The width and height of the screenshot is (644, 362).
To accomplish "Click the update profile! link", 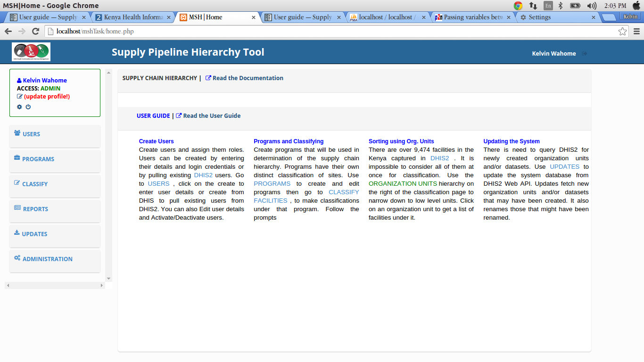I will (47, 97).
